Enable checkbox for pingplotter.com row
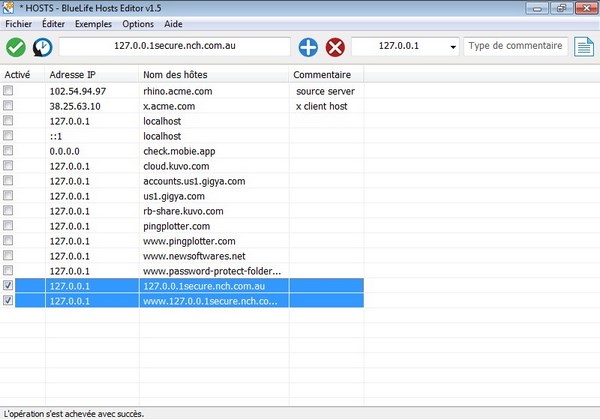The image size is (600, 420). coord(8,225)
